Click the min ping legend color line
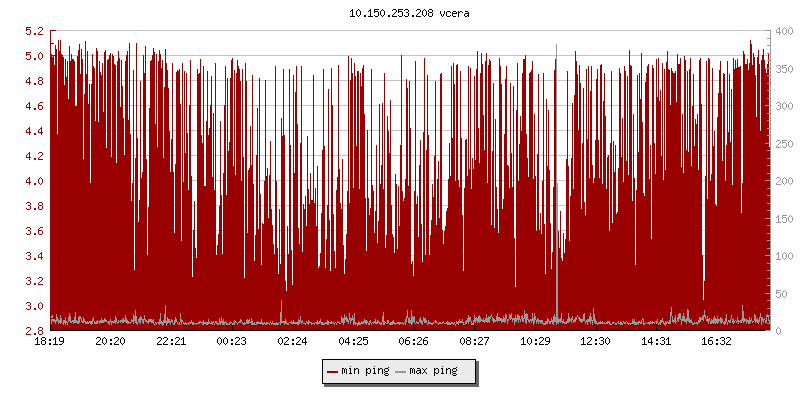Screen dimensions: 800x400 point(332,371)
